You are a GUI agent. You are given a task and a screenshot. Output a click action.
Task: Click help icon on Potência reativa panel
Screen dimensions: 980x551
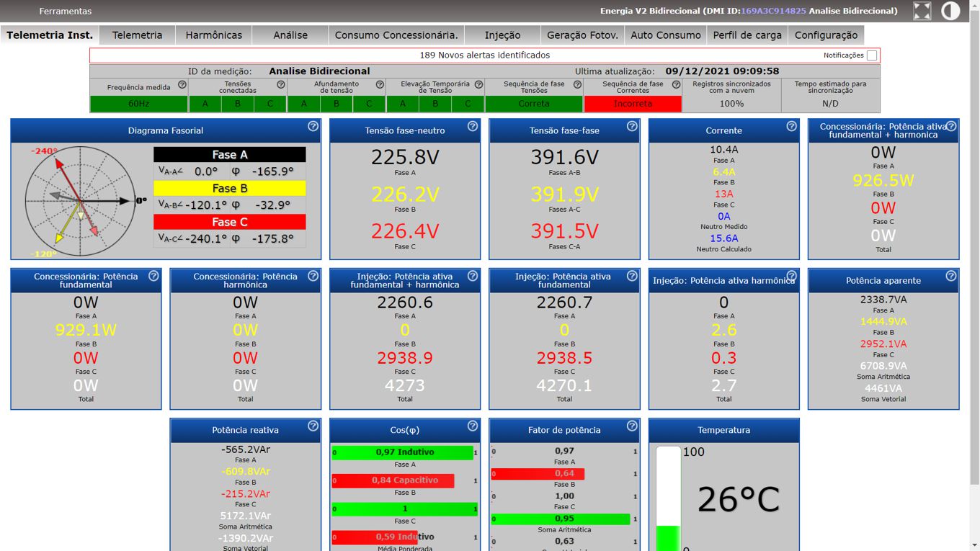[x=313, y=426]
